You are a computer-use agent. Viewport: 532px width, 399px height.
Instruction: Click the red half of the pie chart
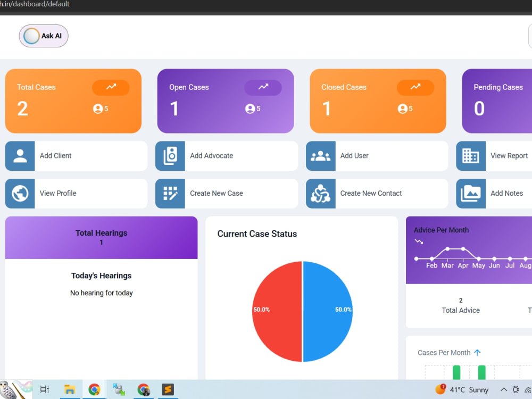pyautogui.click(x=277, y=311)
